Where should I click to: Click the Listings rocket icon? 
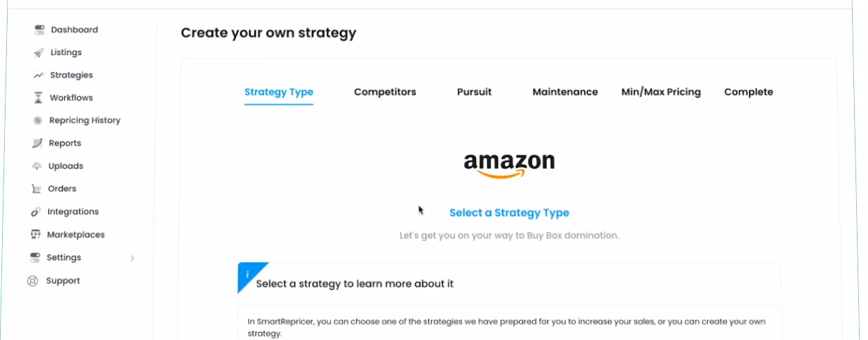pos(38,53)
